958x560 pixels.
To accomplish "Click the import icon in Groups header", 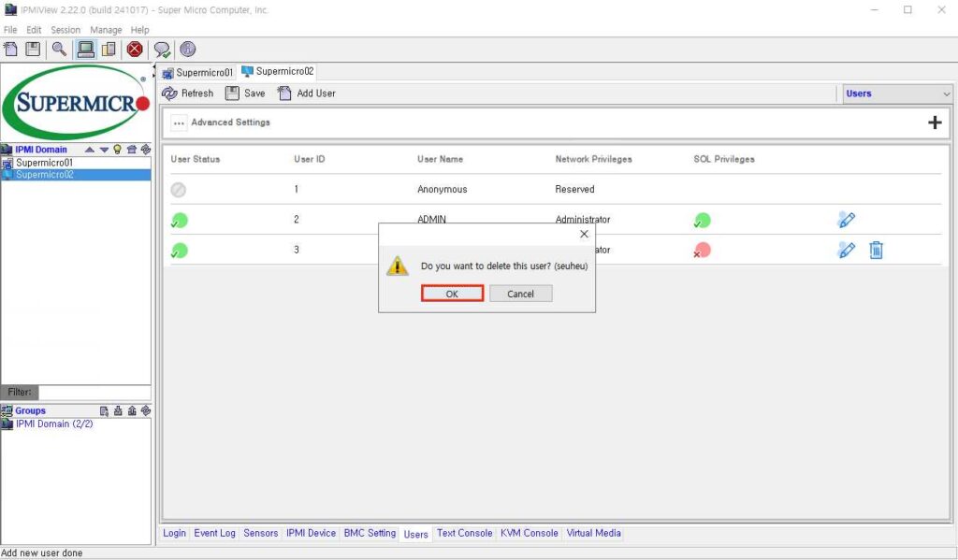I will [x=118, y=411].
